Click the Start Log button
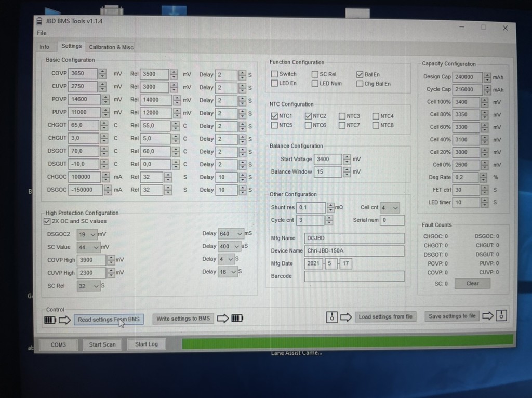Viewport: 532px width, 398px height. 146,344
